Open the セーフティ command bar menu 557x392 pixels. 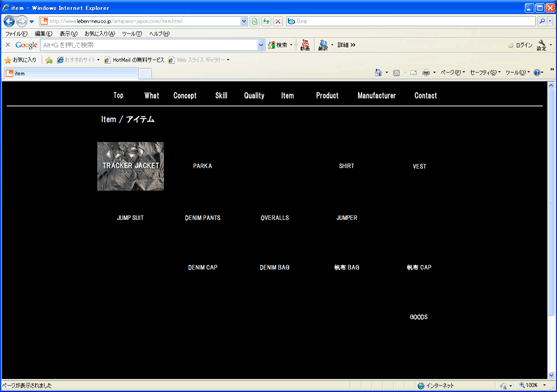point(485,73)
